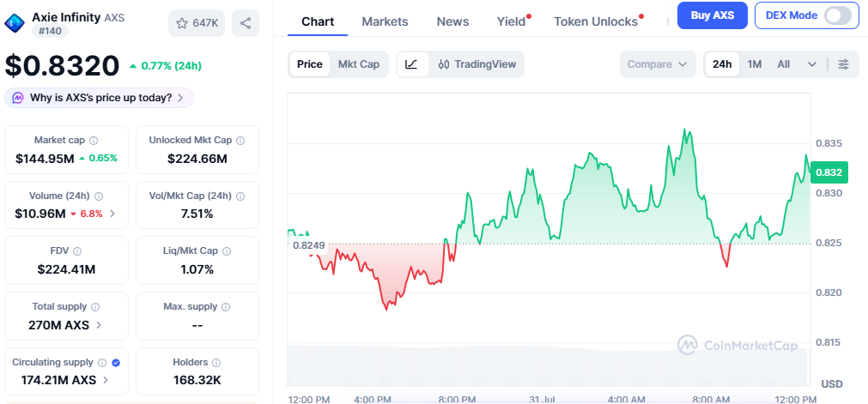
Task: Open Unlocked Mkt Cap info icon
Action: coord(240,141)
